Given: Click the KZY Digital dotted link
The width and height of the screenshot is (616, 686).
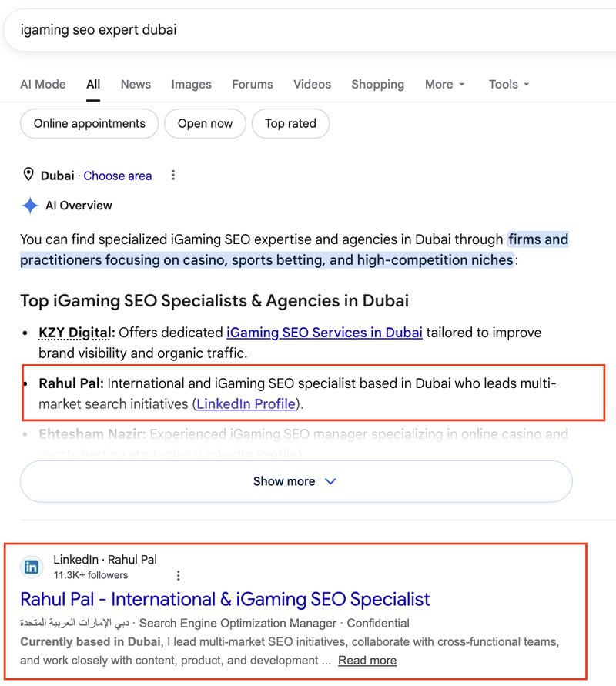Looking at the screenshot, I should [75, 333].
